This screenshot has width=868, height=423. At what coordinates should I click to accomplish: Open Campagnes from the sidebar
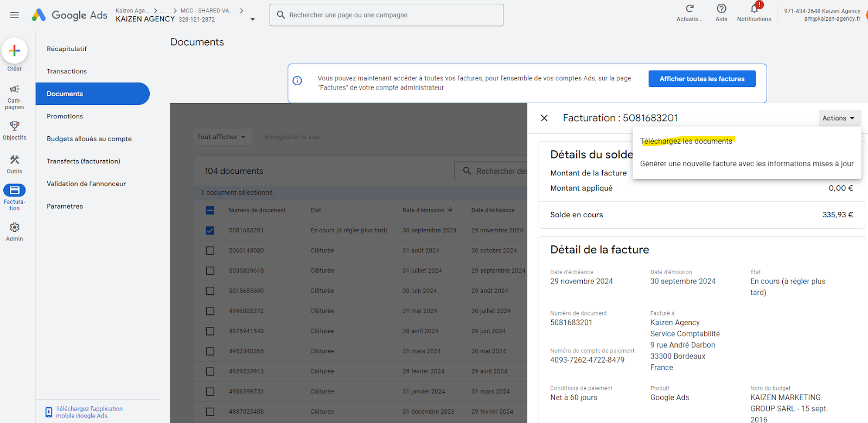15,97
